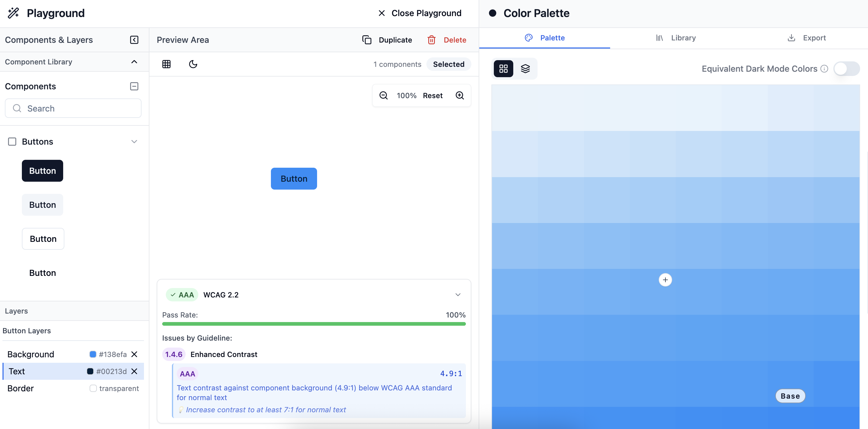Click the Text dark color swatch

click(90, 371)
